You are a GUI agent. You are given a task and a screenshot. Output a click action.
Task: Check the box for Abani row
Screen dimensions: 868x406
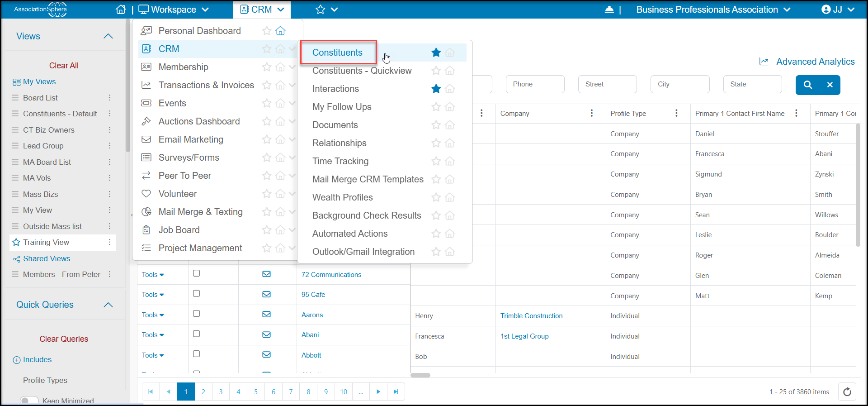click(196, 334)
